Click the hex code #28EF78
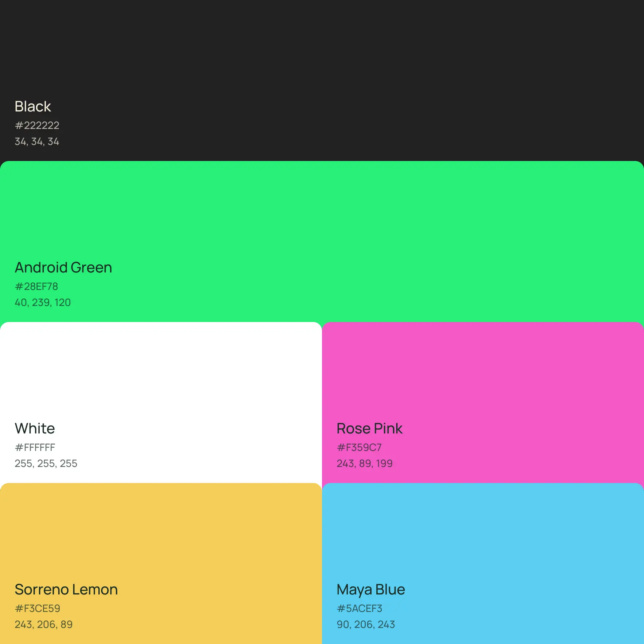The width and height of the screenshot is (644, 644). pos(36,286)
